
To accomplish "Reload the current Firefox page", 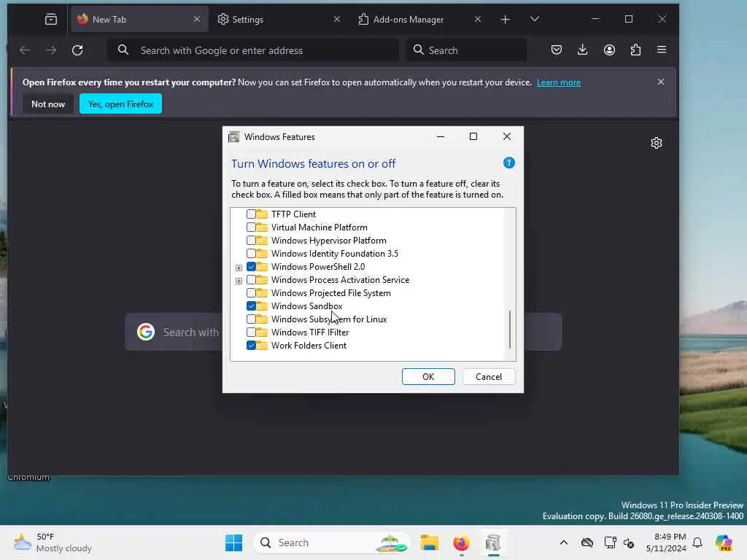I will tap(77, 50).
